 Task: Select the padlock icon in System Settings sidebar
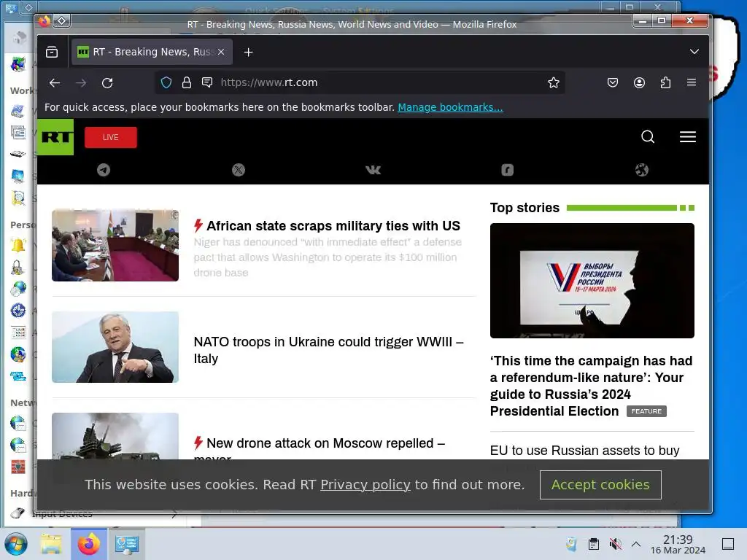pyautogui.click(x=18, y=268)
